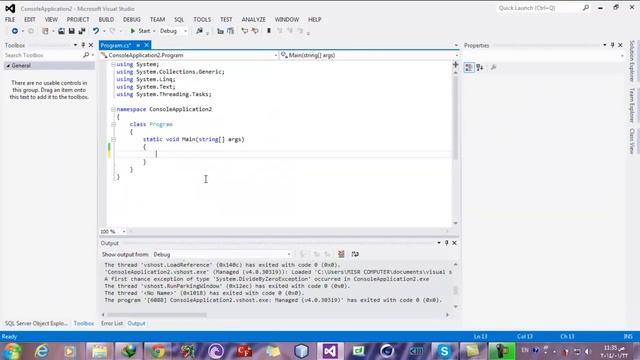Screen dimensions: 640x360
Task: Open Internet Explorer from the taskbar
Action: pos(42,351)
